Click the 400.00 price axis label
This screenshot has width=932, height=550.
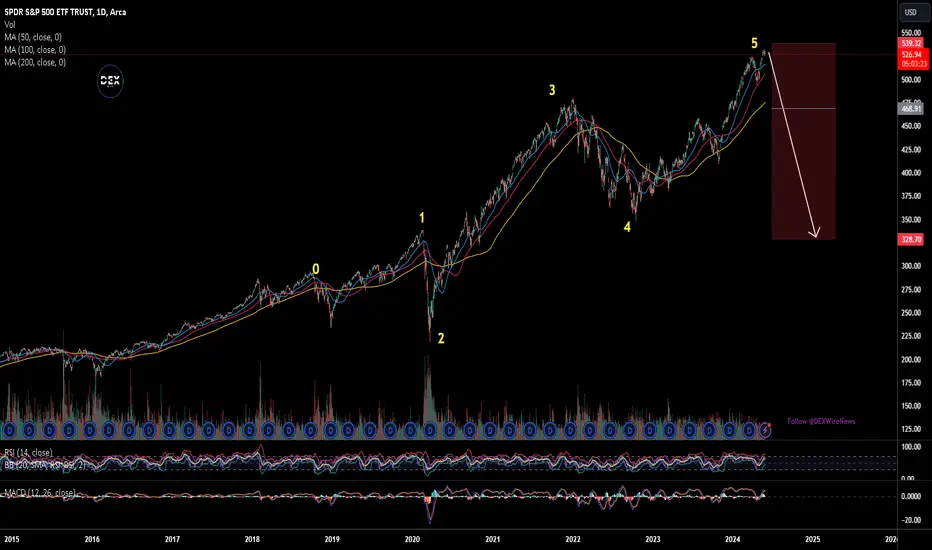[x=911, y=173]
